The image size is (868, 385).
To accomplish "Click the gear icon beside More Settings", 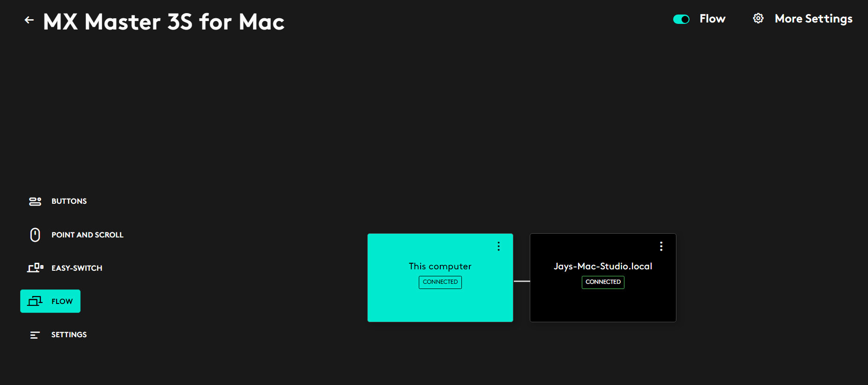I will click(x=758, y=19).
